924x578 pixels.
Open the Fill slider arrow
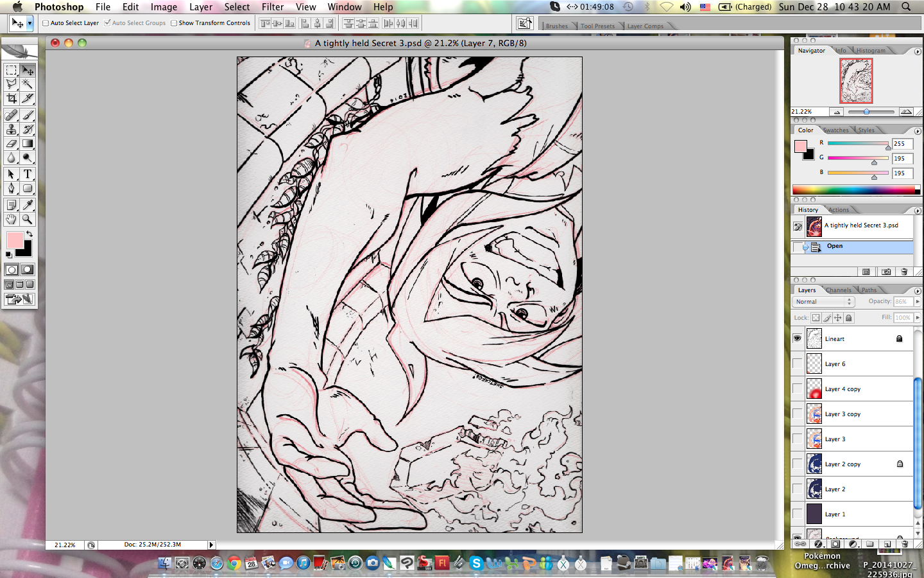(x=917, y=317)
